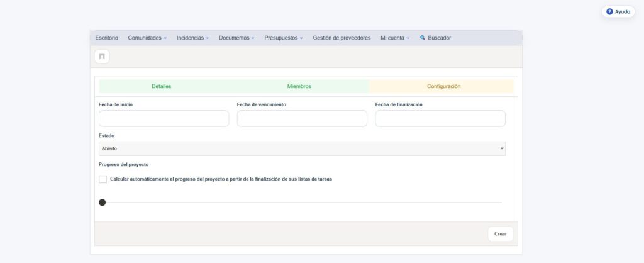Expand the Documentos dropdown menu
Screen dimensions: 644x263
(236, 38)
